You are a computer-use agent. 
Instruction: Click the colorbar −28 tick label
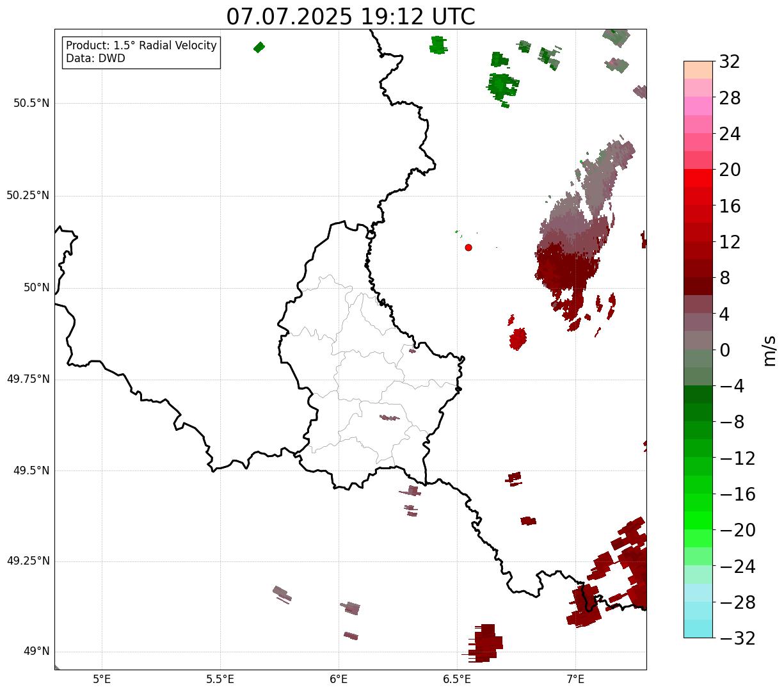pos(737,602)
